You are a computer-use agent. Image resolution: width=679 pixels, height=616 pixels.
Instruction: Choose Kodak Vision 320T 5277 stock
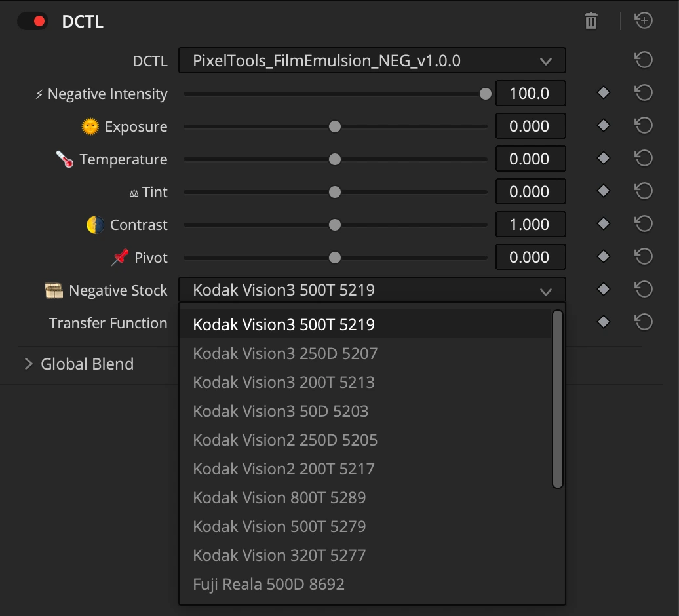365,556
